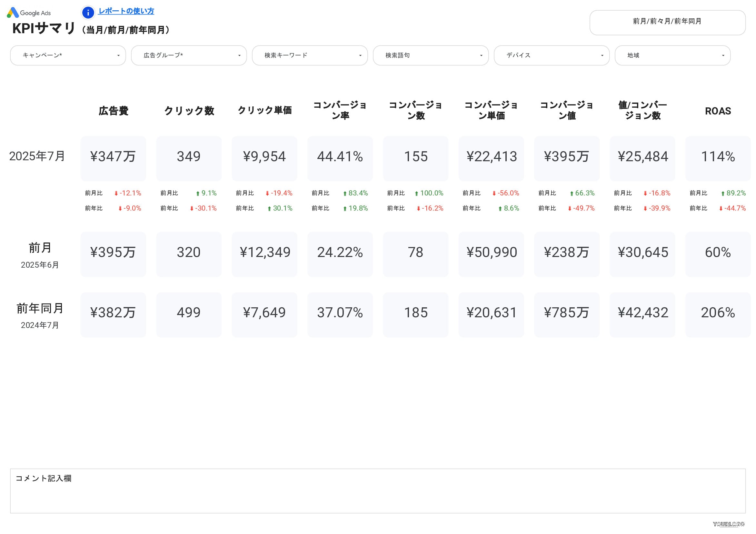
Task: Open the 前月/前々月/前年同月 date selector
Action: (667, 22)
